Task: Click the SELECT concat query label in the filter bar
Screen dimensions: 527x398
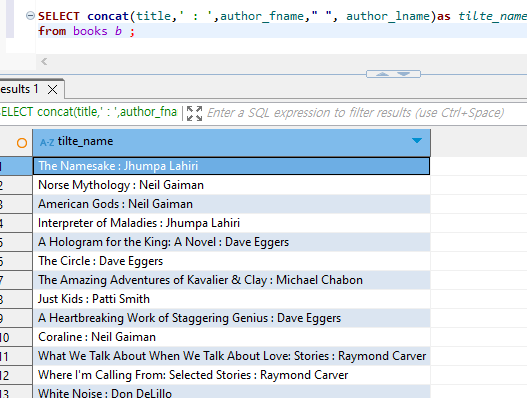Action: 88,112
